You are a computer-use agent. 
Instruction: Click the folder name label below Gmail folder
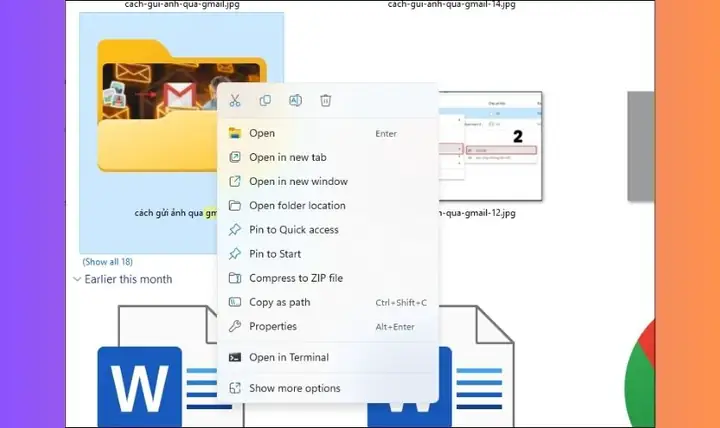point(176,213)
